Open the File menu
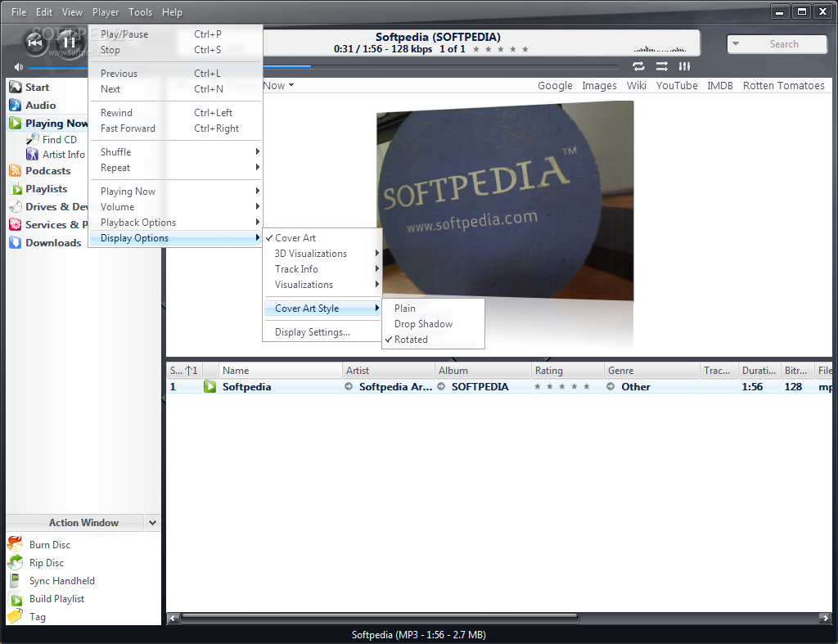 [x=19, y=11]
